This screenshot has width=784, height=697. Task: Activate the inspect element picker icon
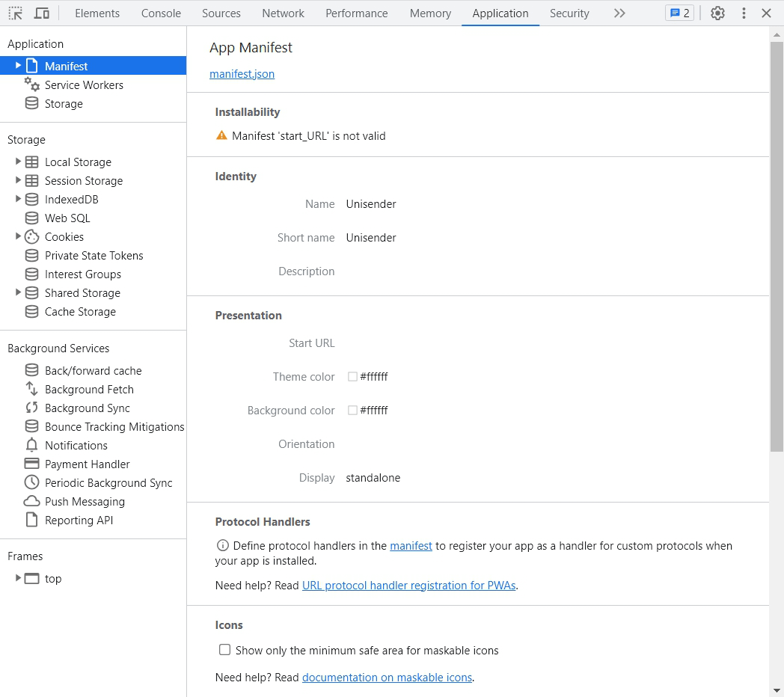[x=16, y=13]
